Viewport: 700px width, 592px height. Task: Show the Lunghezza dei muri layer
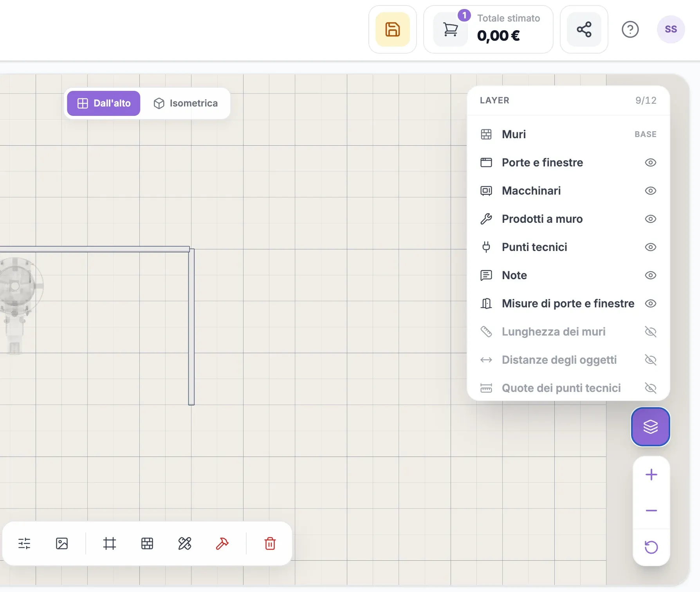[x=650, y=332]
